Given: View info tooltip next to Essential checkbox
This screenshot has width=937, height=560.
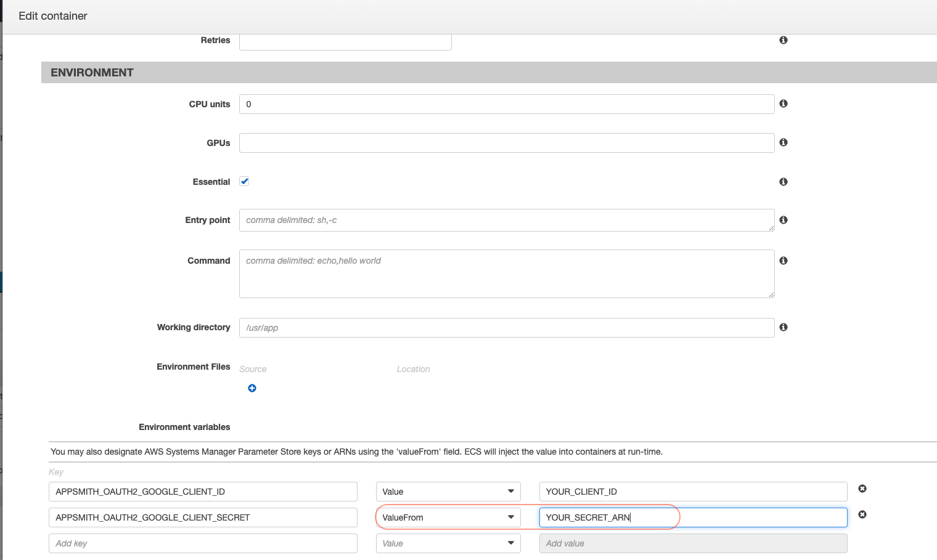Looking at the screenshot, I should [x=784, y=181].
